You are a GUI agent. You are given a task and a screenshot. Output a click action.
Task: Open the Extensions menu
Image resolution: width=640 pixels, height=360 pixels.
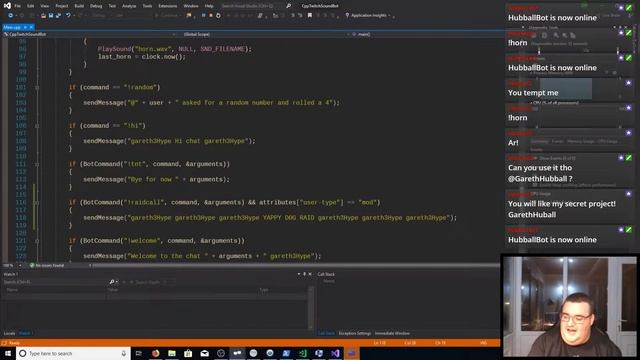(168, 6)
